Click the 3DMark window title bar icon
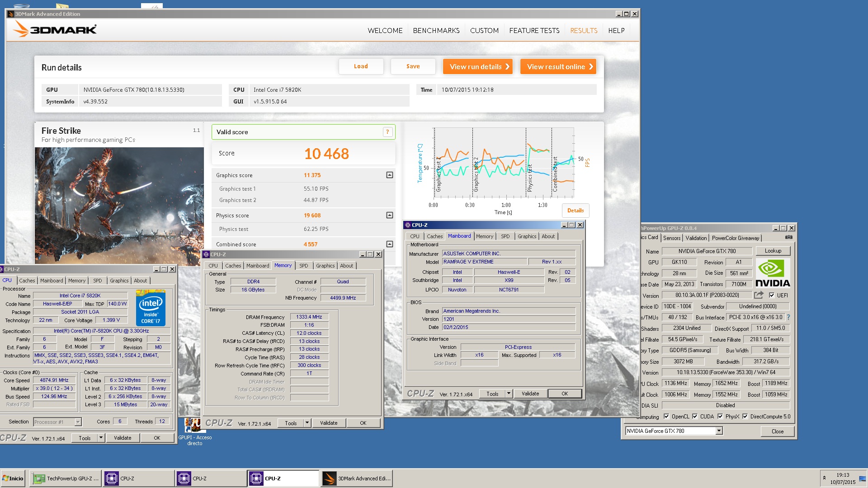 pos(11,14)
